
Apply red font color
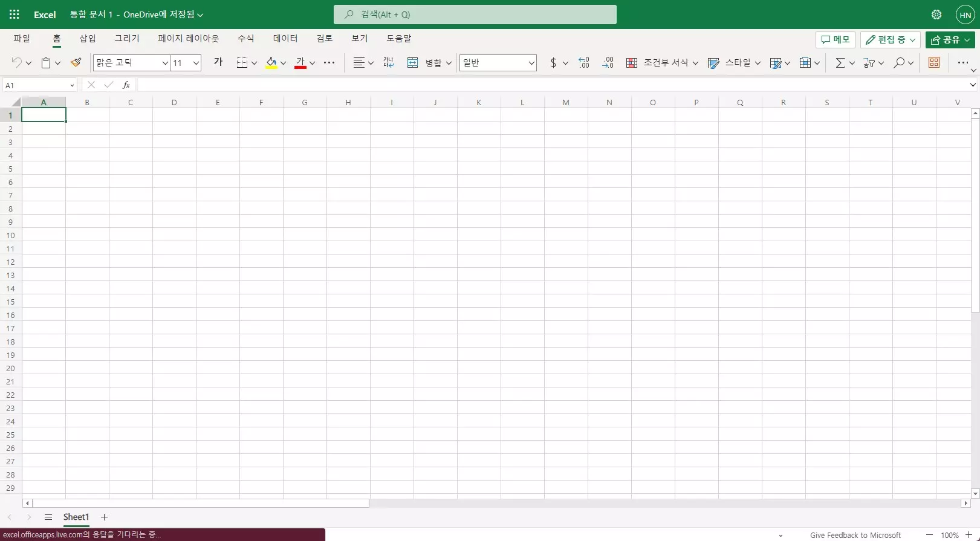click(x=300, y=62)
